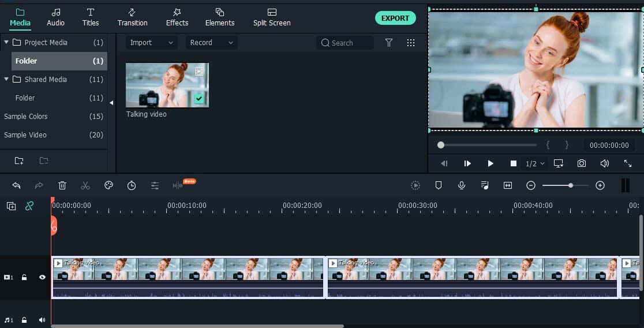Open the Record dropdown
The width and height of the screenshot is (644, 328).
point(212,43)
